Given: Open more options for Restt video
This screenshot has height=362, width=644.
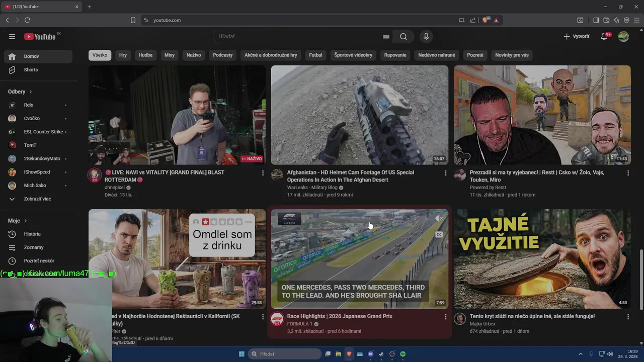Looking at the screenshot, I should coord(628,173).
